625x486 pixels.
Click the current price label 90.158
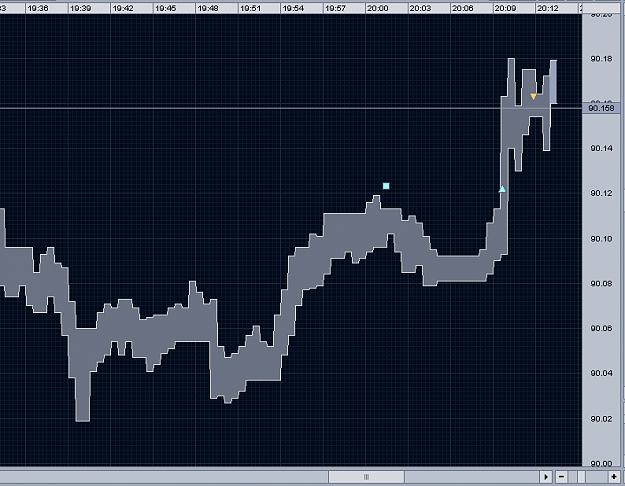[x=601, y=108]
